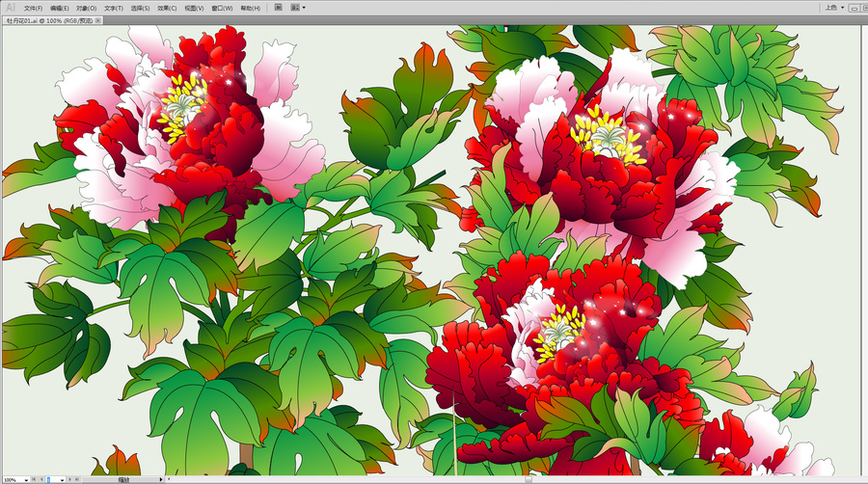Open the 文字(T) menu
This screenshot has width=868, height=484.
[114, 9]
